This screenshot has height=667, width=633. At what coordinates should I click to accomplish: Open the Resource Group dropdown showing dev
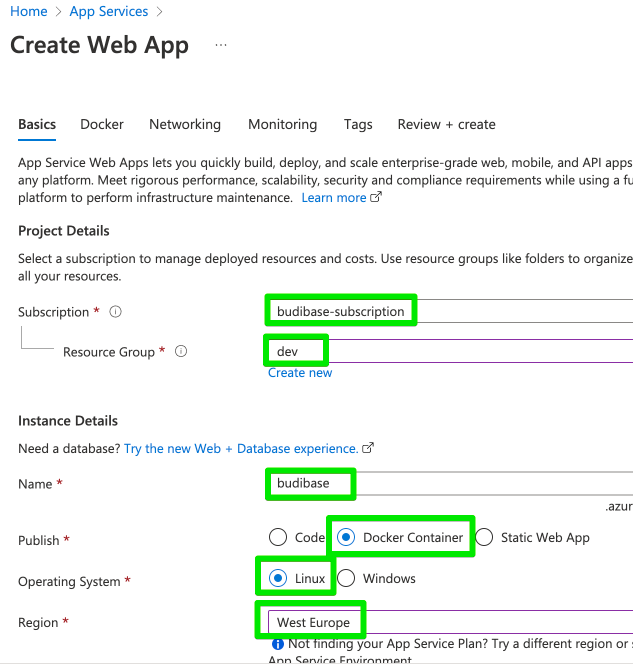tap(451, 351)
